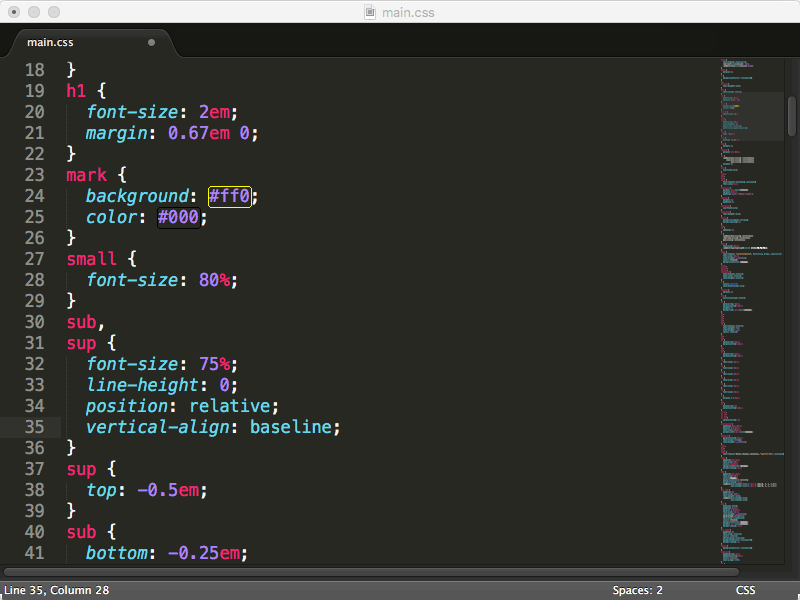Image resolution: width=800 pixels, height=600 pixels.
Task: Click line number 24 in the gutter
Action: coord(34,196)
